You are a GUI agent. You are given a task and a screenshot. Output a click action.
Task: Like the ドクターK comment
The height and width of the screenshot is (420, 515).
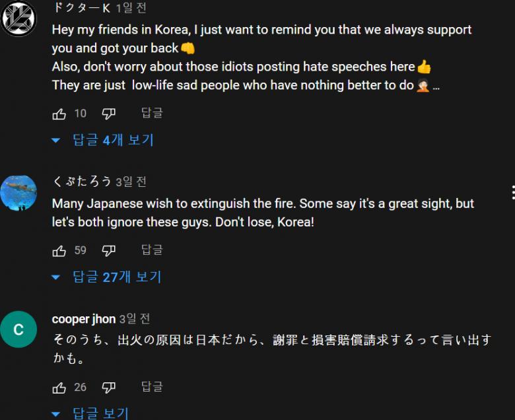click(59, 114)
